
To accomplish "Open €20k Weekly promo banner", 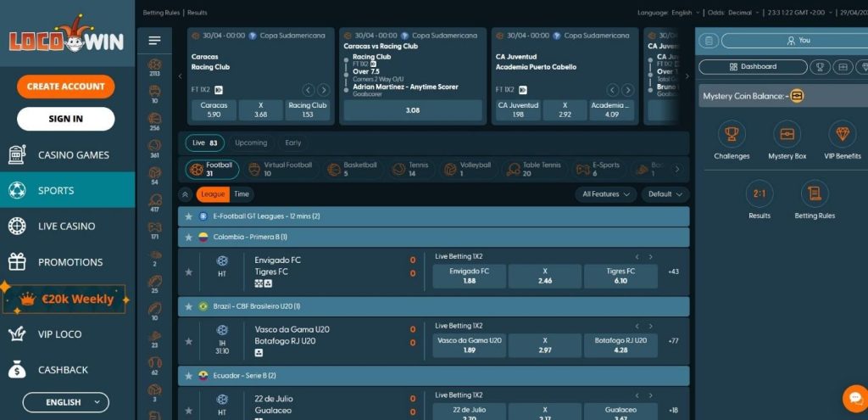I will point(64,300).
